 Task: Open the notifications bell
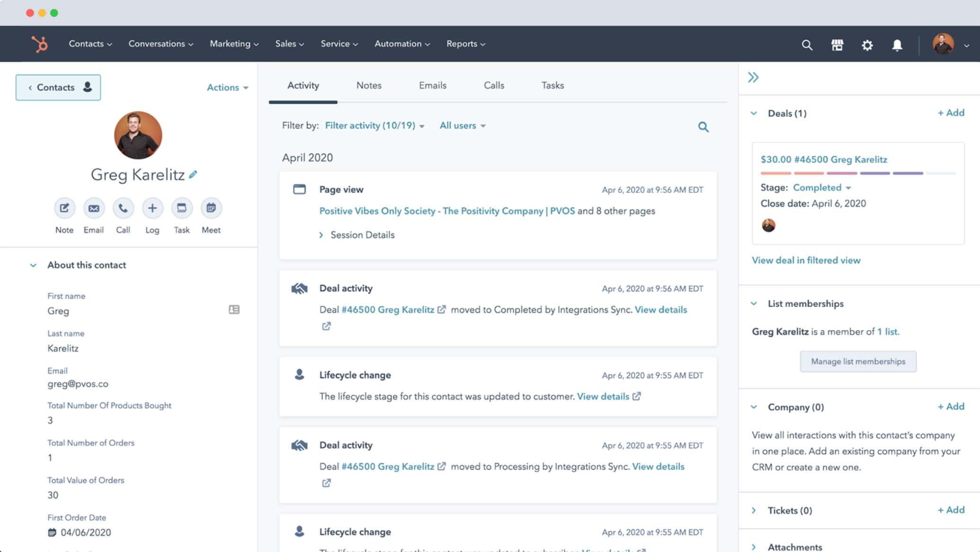(x=897, y=45)
